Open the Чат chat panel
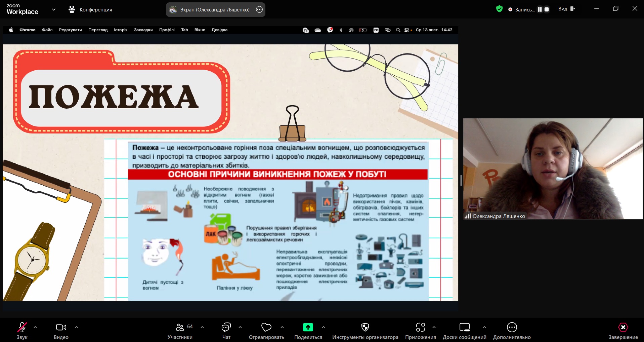Image resolution: width=644 pixels, height=342 pixels. [x=226, y=327]
